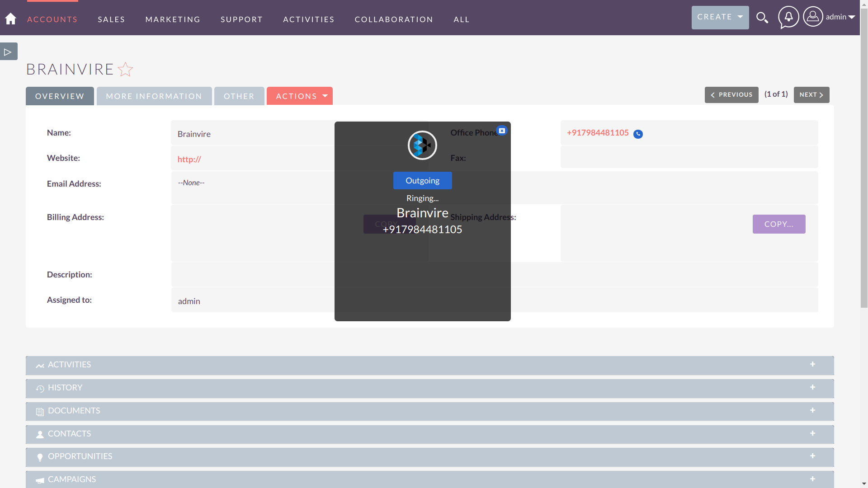Click the BRAINVIRE page title

[70, 69]
